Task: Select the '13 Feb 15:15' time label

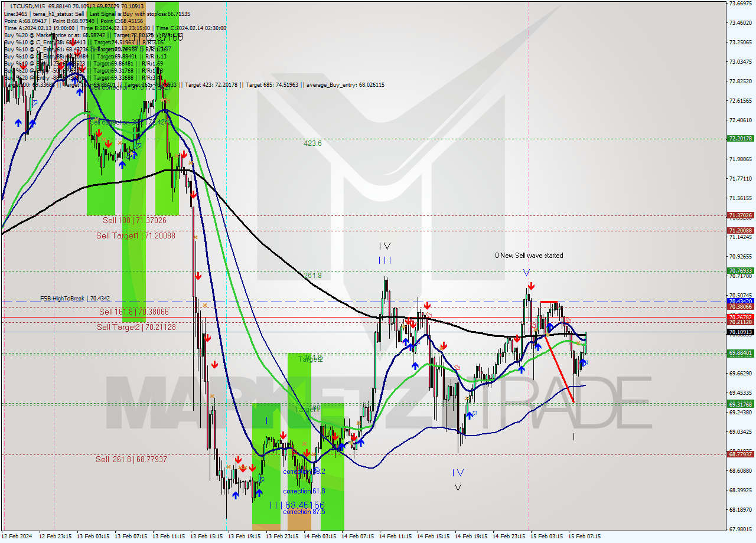Action: 207,537
